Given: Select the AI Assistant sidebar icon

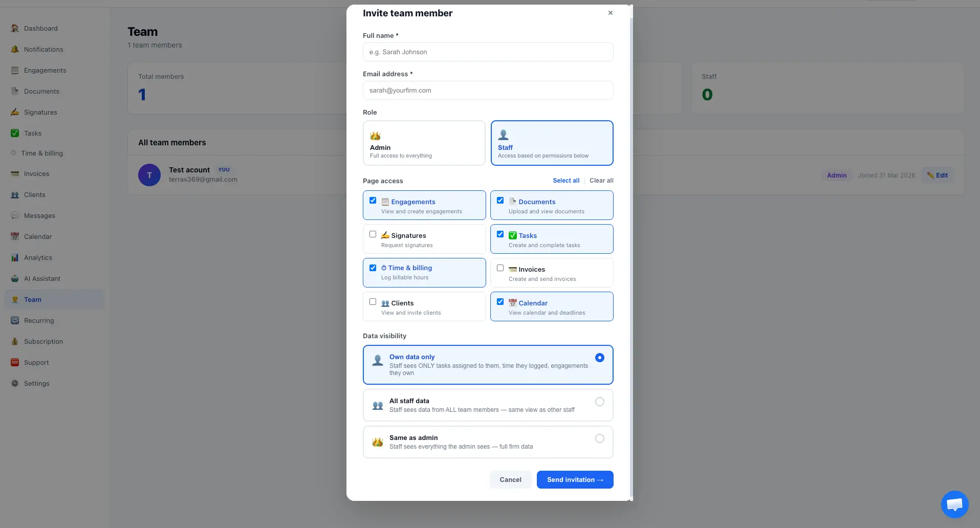Looking at the screenshot, I should [14, 278].
